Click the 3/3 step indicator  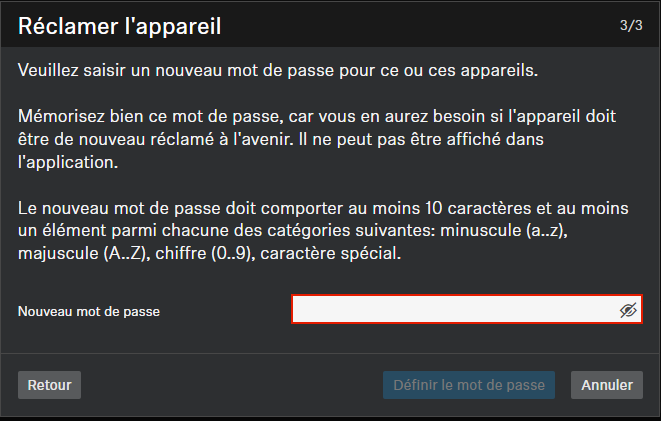pos(631,25)
